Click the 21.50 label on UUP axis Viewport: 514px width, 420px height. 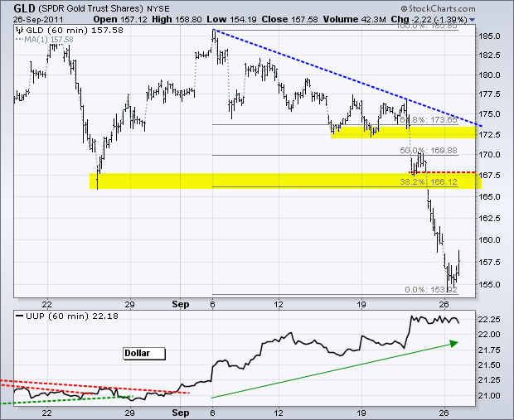489,365
